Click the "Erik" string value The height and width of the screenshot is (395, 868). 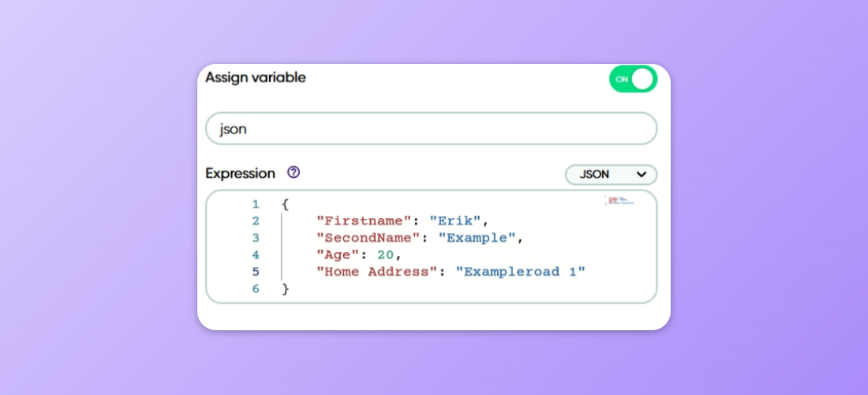(x=455, y=221)
